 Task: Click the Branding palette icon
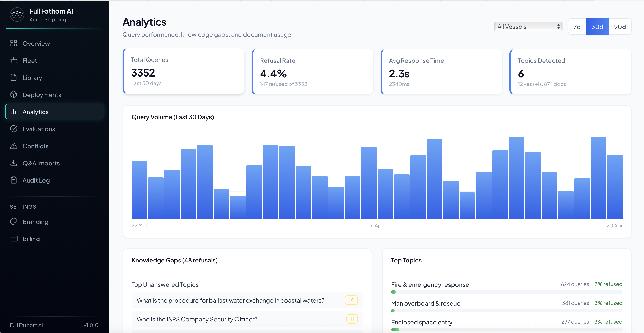13,221
